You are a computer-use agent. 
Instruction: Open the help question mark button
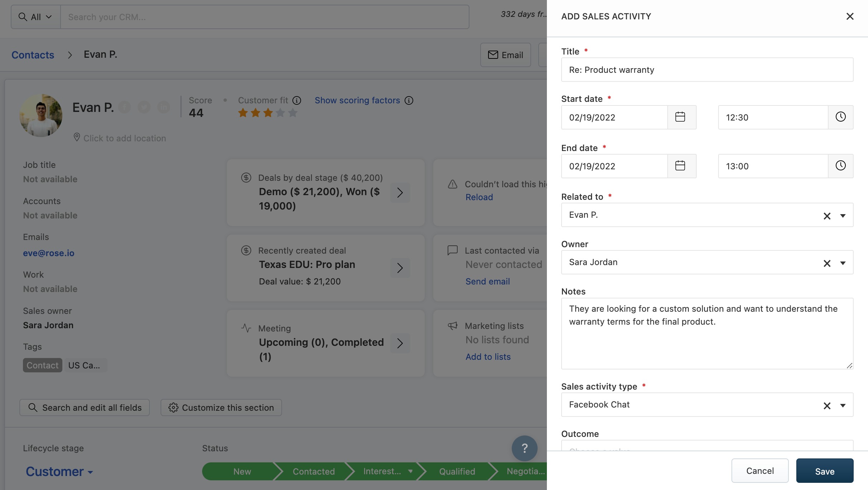[524, 448]
